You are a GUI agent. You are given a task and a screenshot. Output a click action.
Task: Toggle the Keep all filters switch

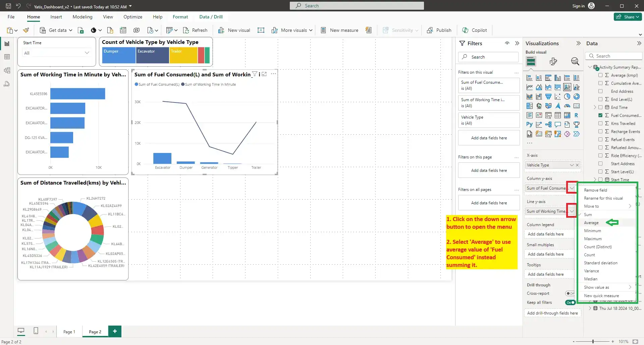570,302
